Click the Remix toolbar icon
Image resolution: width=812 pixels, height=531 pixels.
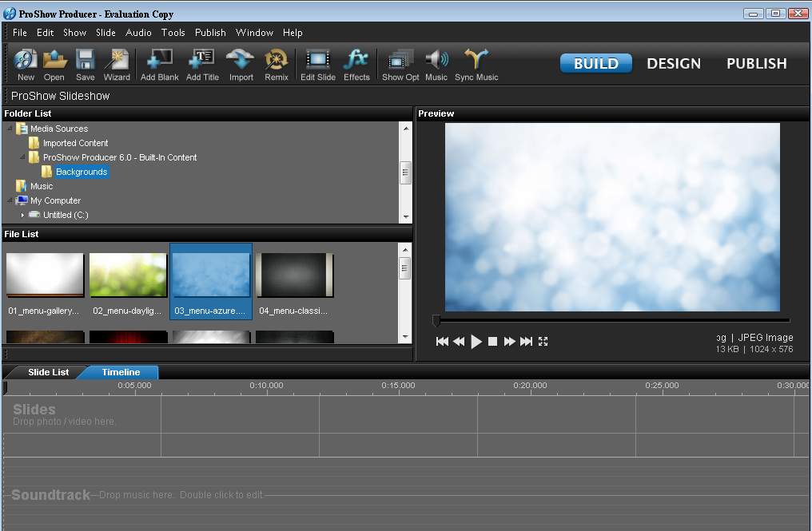[277, 65]
